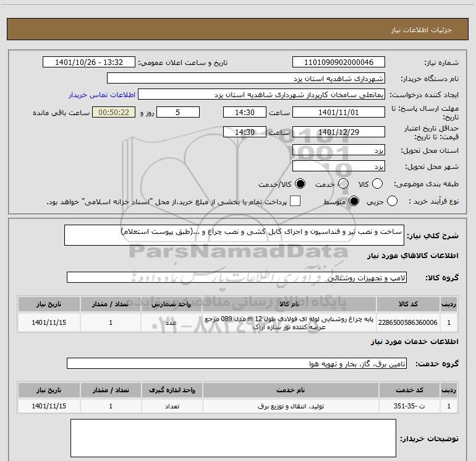Open the اطلاعات تماس خریدار link
476x461 pixels.
[x=102, y=95]
